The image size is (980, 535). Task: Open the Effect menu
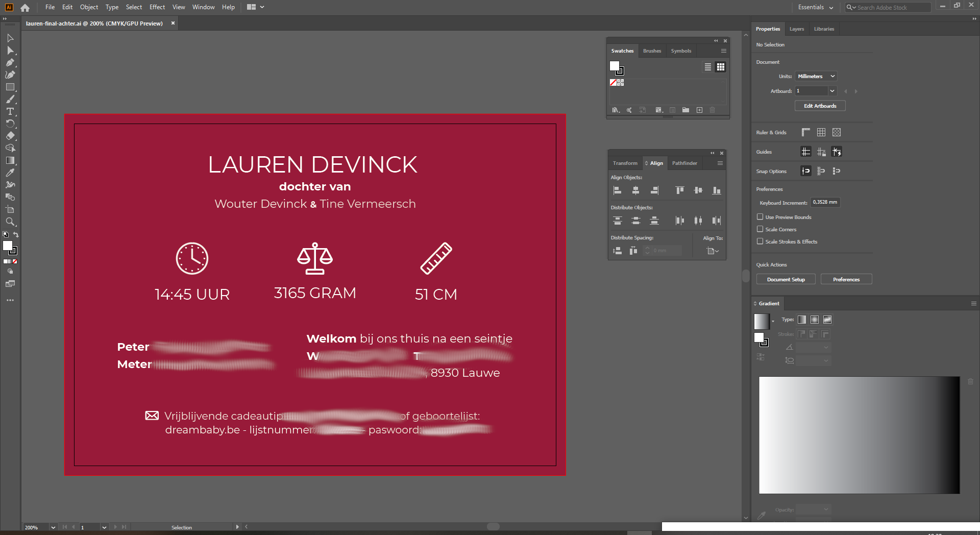[x=157, y=7]
